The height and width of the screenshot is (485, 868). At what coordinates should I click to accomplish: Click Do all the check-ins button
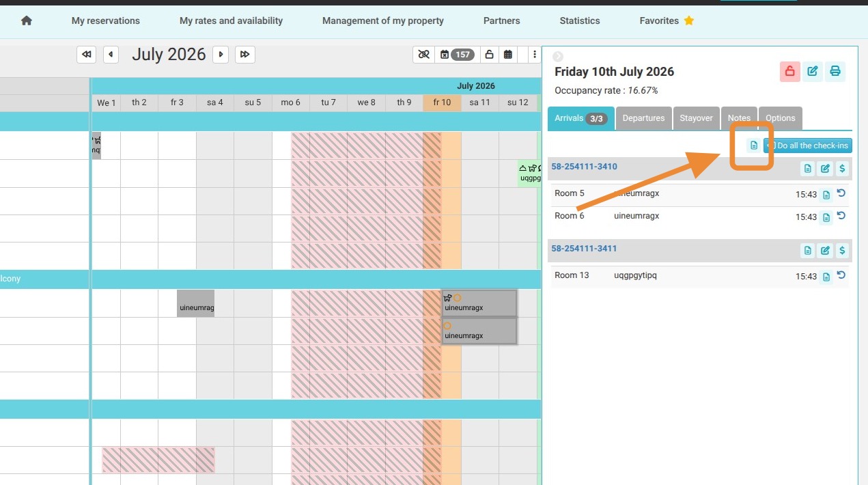808,145
